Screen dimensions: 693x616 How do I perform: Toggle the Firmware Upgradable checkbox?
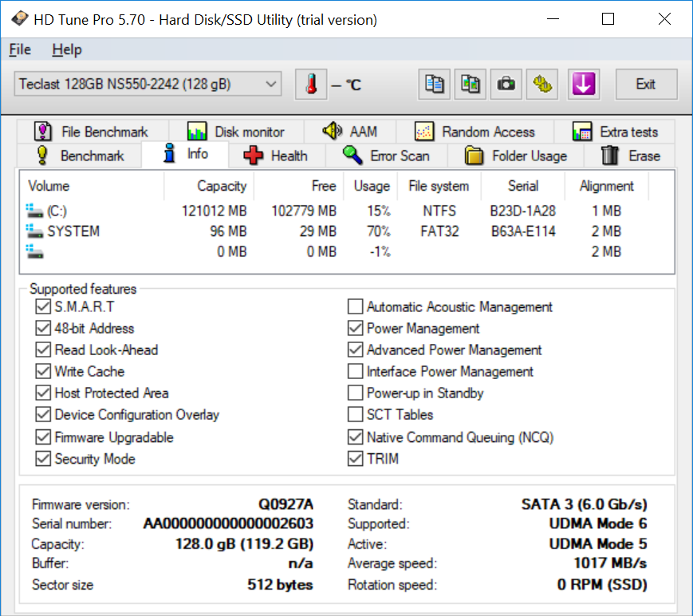[43, 437]
